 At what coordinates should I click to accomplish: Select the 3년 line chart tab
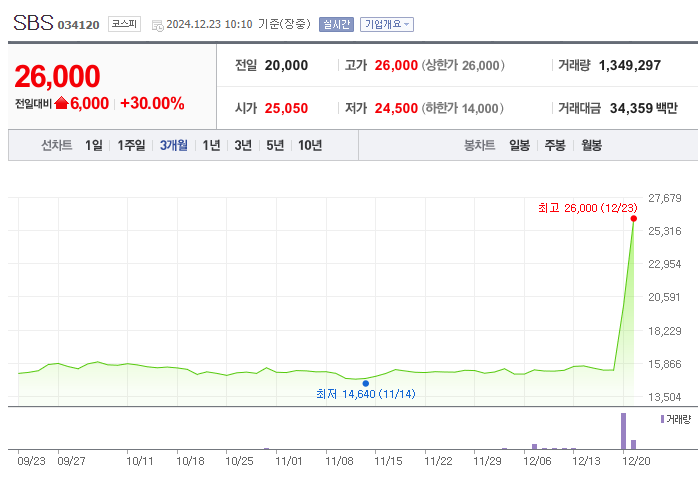pyautogui.click(x=243, y=145)
